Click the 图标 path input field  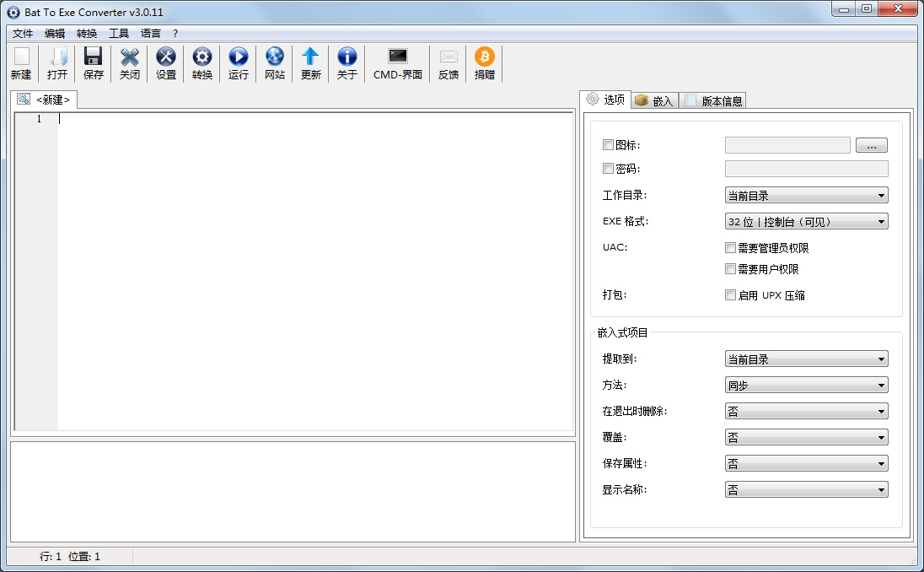pyautogui.click(x=787, y=145)
